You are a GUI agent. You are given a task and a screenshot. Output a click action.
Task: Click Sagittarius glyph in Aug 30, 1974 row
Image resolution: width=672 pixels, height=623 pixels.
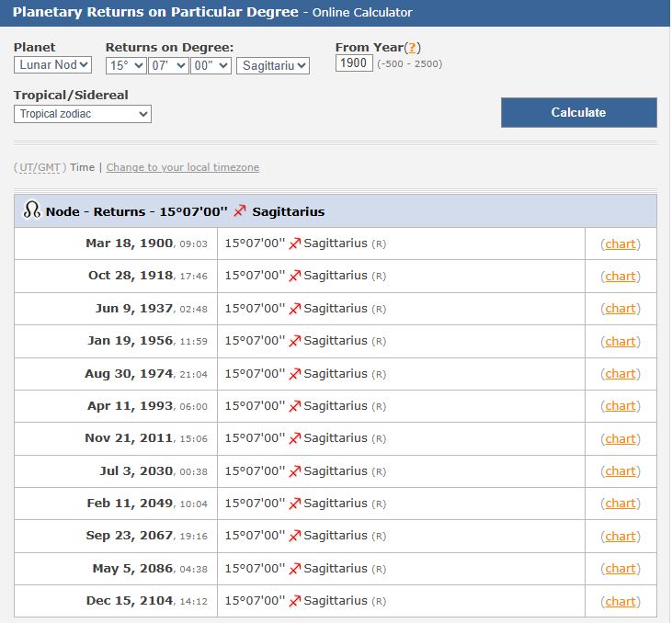point(295,374)
